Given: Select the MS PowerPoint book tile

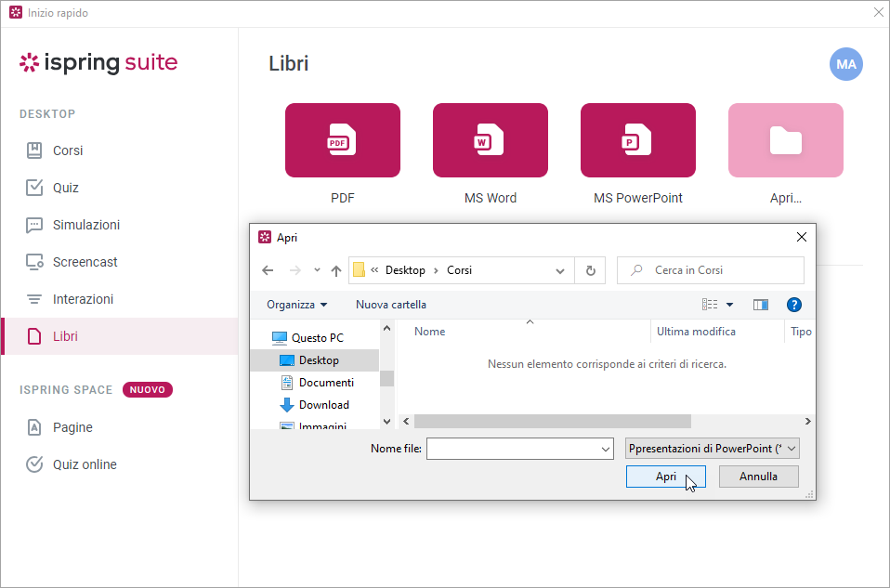Looking at the screenshot, I should pos(637,140).
